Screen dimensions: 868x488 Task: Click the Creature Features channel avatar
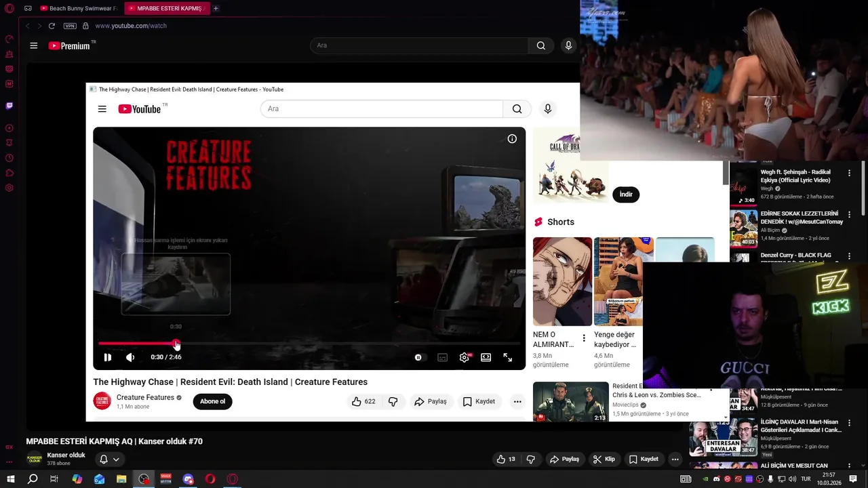coord(102,401)
